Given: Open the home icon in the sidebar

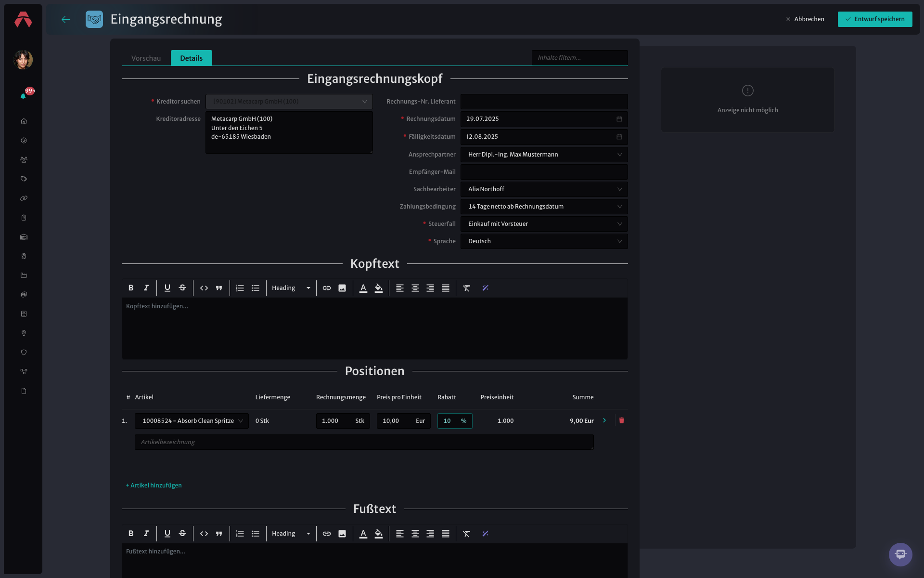Looking at the screenshot, I should coord(24,121).
